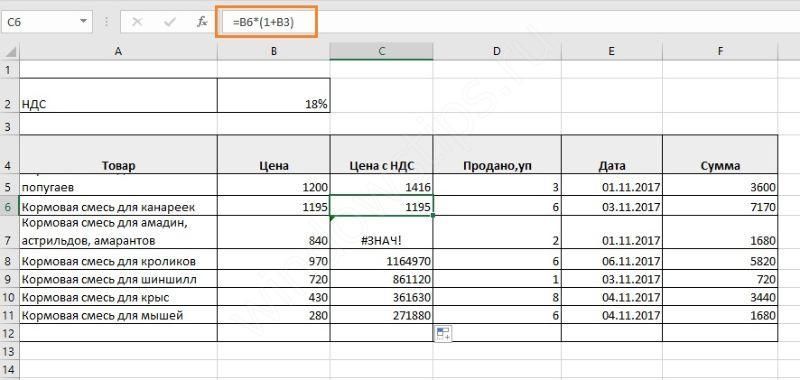The image size is (800, 380).
Task: Click the Цена с НДС header cell
Action: 382,154
